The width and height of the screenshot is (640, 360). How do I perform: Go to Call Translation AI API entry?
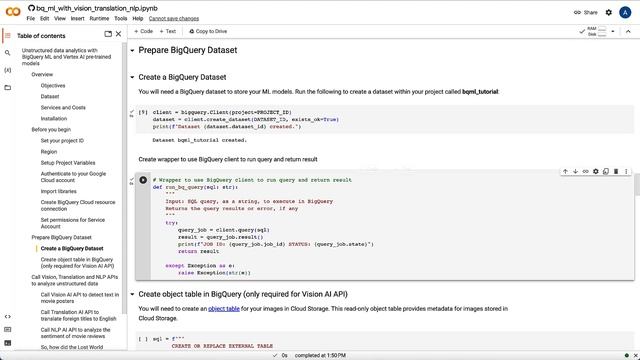click(78, 315)
